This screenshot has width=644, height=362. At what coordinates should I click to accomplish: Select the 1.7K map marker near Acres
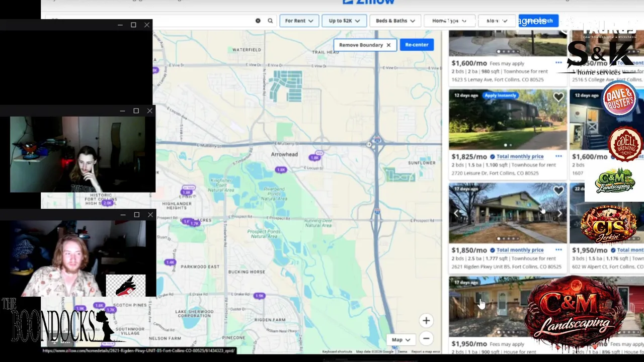[x=195, y=222]
